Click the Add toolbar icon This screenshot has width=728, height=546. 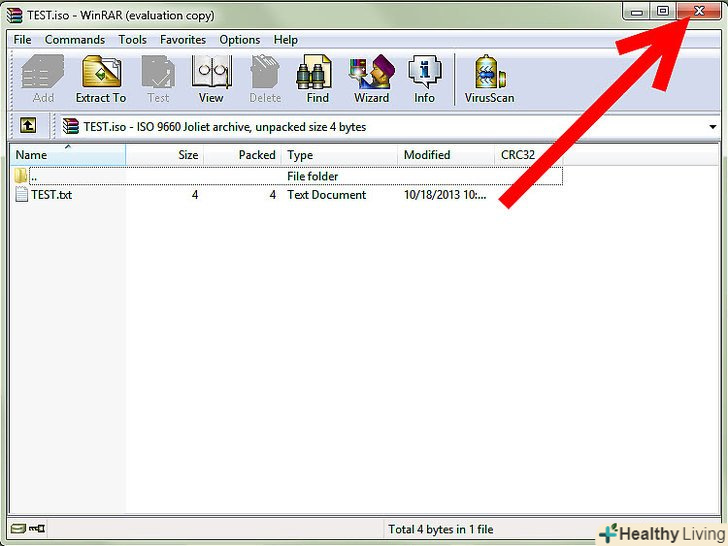click(x=43, y=78)
